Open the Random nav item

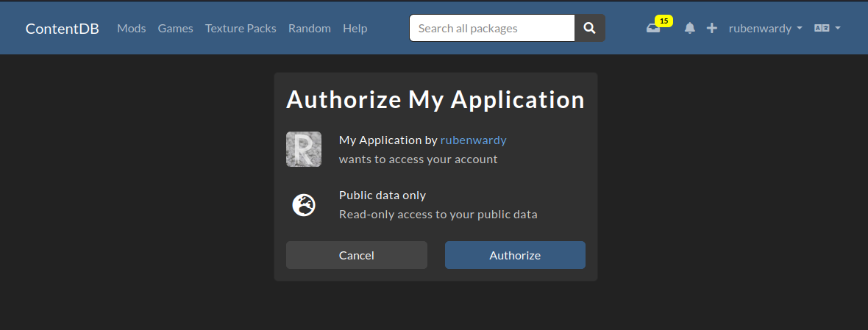coord(310,28)
